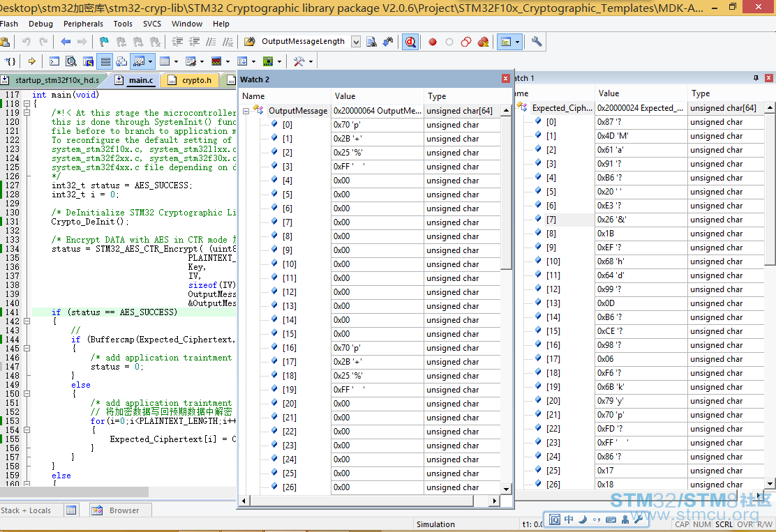Disable all breakpoints with the double red circle icon
This screenshot has height=532, width=776.
coord(465,42)
